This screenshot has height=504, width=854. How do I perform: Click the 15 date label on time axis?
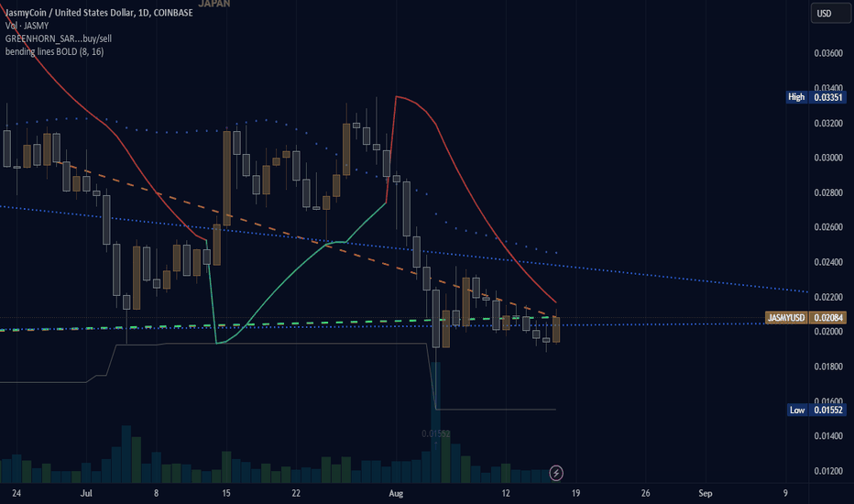226,493
